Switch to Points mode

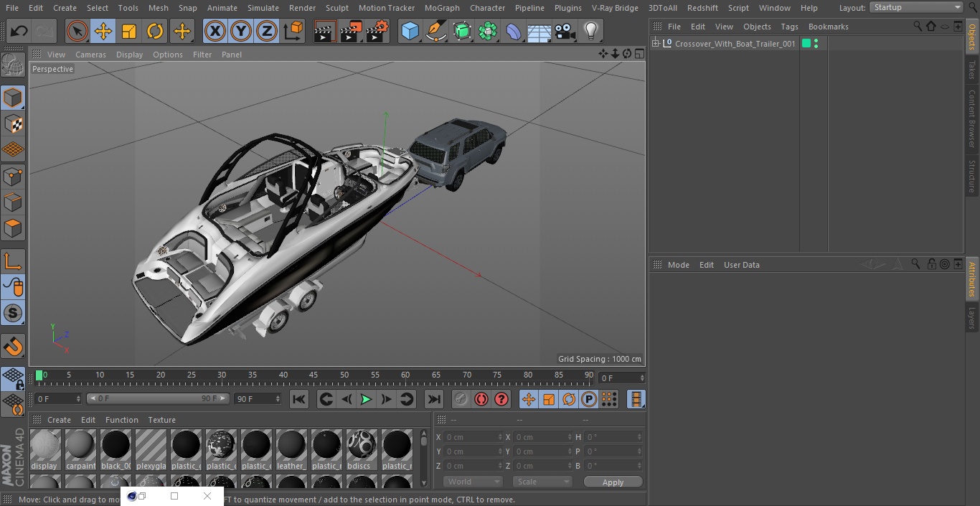13,176
